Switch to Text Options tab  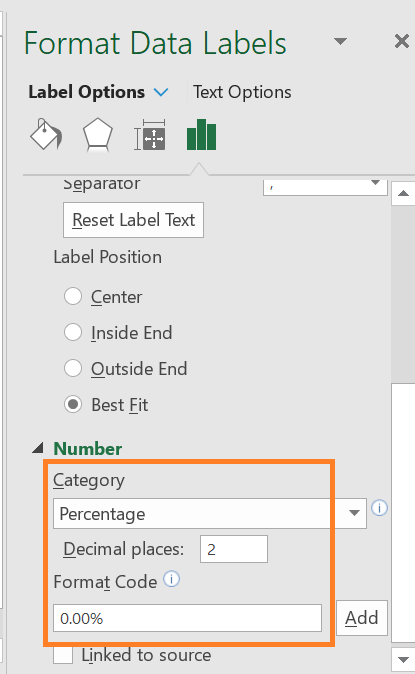pos(242,92)
